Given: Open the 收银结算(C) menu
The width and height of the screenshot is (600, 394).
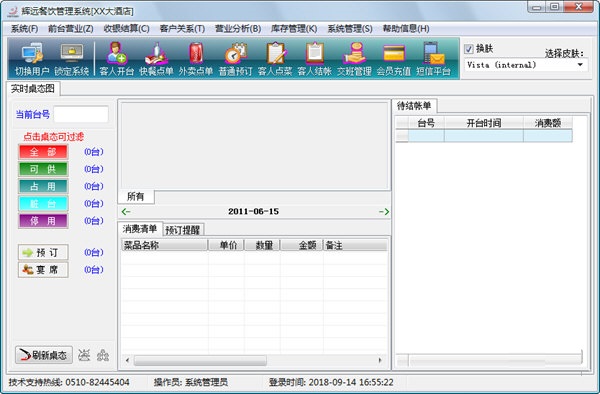Looking at the screenshot, I should 126,29.
